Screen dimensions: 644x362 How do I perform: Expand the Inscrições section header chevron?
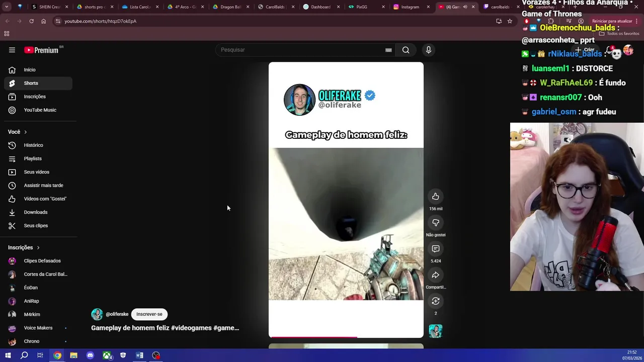(x=38, y=247)
